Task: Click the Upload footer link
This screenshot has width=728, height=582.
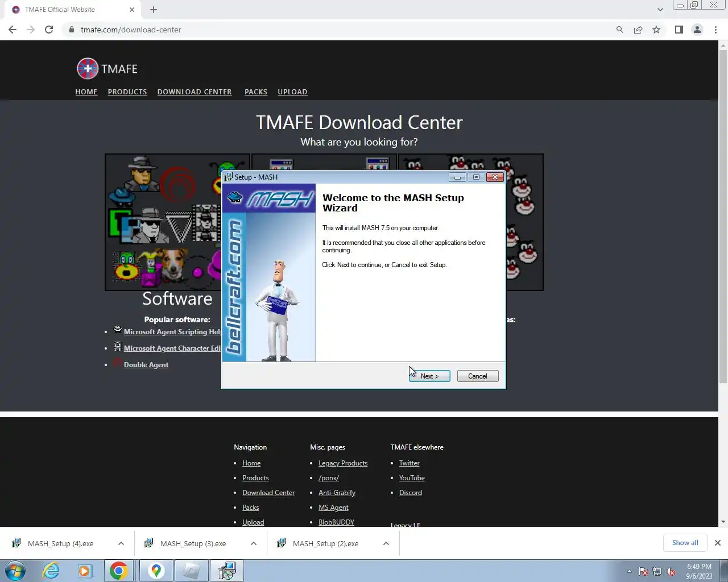Action: click(253, 522)
